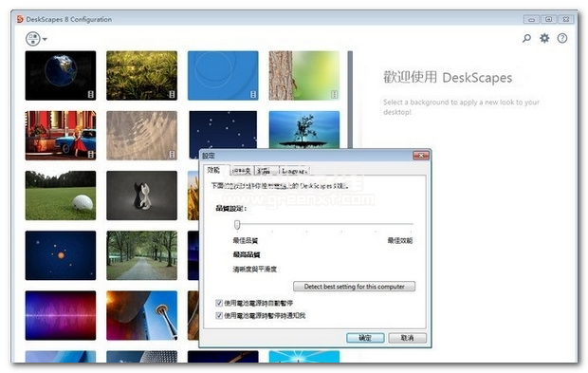
Task: Click film-strip badge on the Earth wallpaper
Action: [x=90, y=94]
